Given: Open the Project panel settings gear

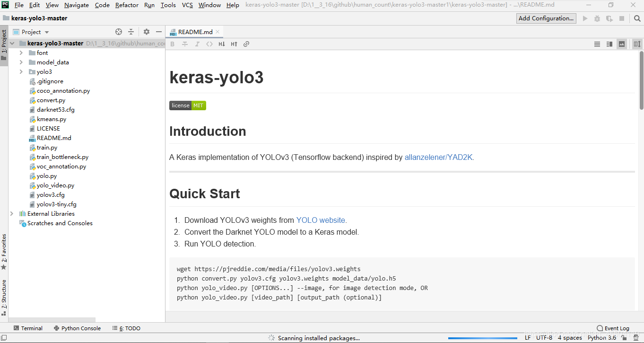Looking at the screenshot, I should point(146,32).
